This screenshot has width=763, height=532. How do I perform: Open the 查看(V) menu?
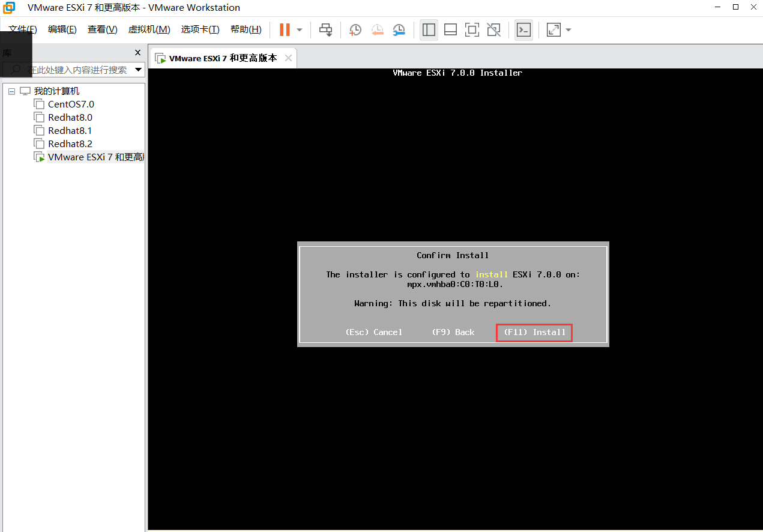(102, 29)
